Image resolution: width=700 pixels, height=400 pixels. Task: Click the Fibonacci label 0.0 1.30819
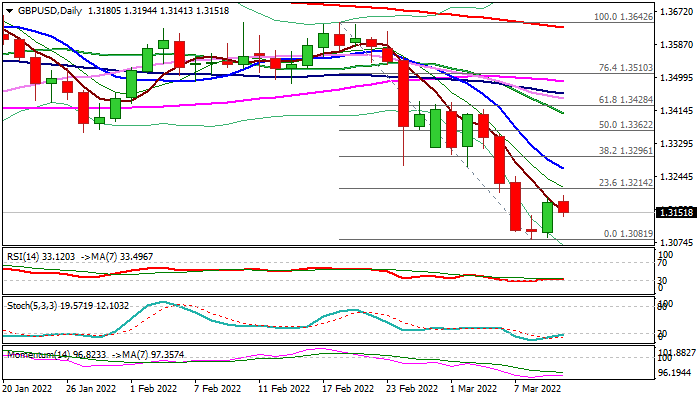tap(628, 234)
